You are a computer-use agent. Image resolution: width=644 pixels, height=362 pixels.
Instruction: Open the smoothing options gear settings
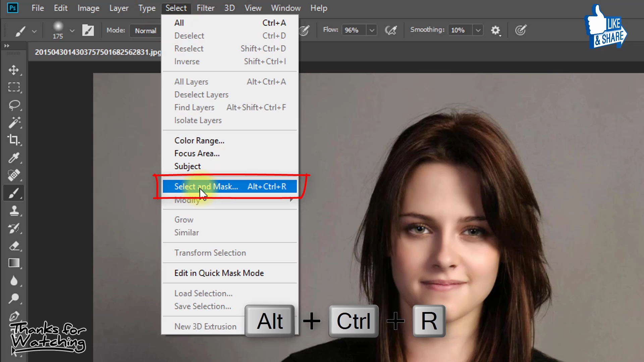coord(496,30)
